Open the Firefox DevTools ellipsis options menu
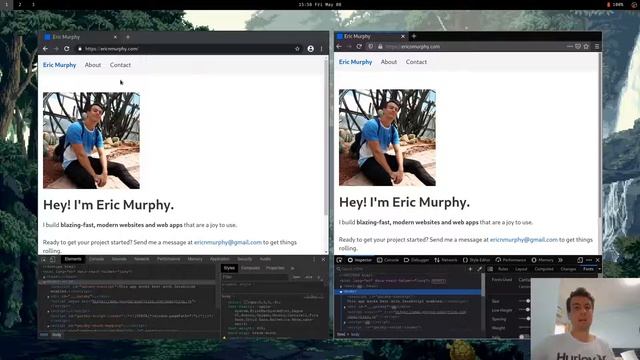Screen dimensions: 640x360 click(x=589, y=260)
